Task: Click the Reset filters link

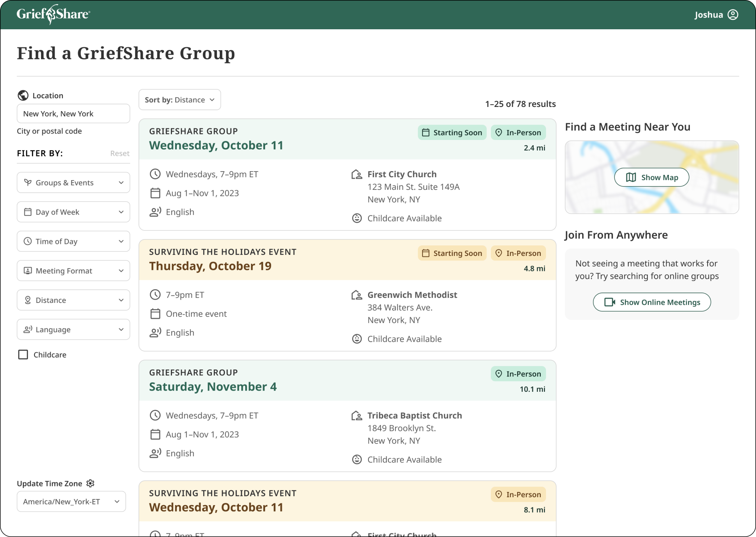Action: [119, 153]
